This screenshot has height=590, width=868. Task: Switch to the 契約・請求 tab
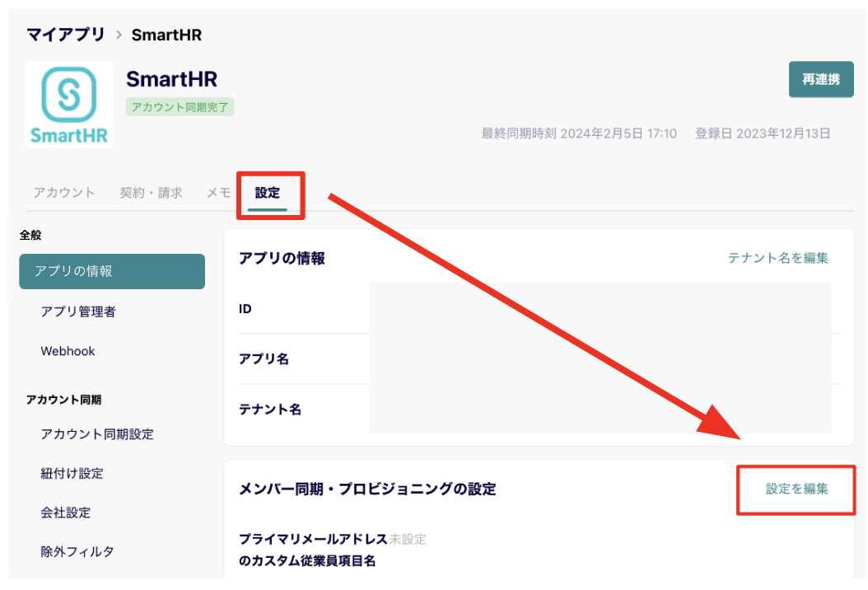click(152, 193)
